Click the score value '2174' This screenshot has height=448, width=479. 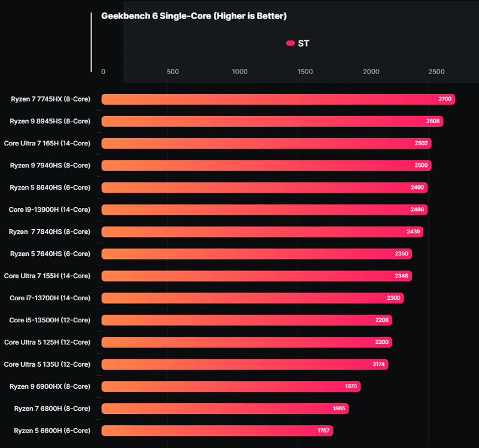[378, 364]
